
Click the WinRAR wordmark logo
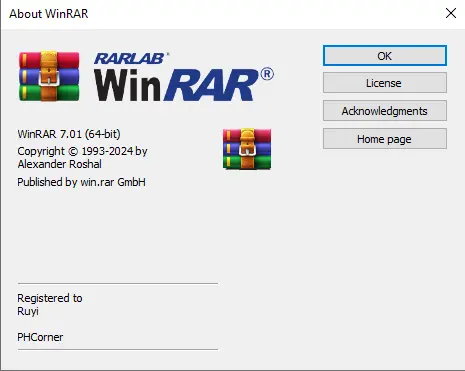pos(184,85)
